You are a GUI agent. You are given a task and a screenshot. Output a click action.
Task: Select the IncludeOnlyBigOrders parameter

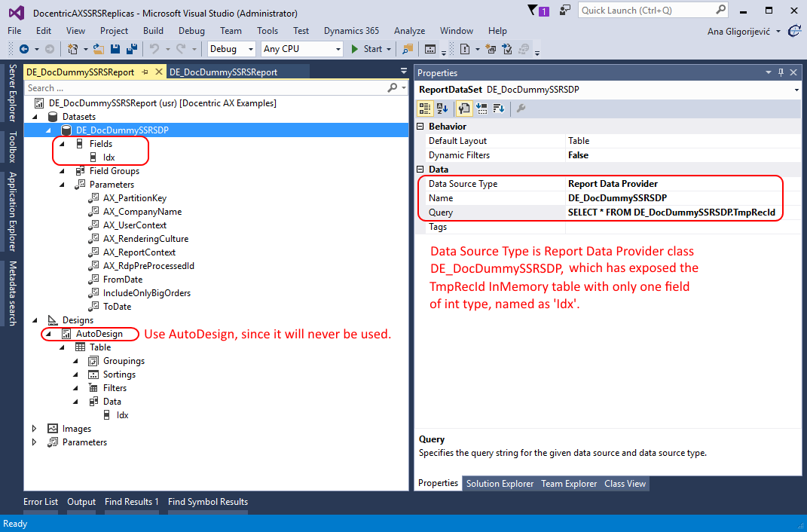tap(147, 293)
